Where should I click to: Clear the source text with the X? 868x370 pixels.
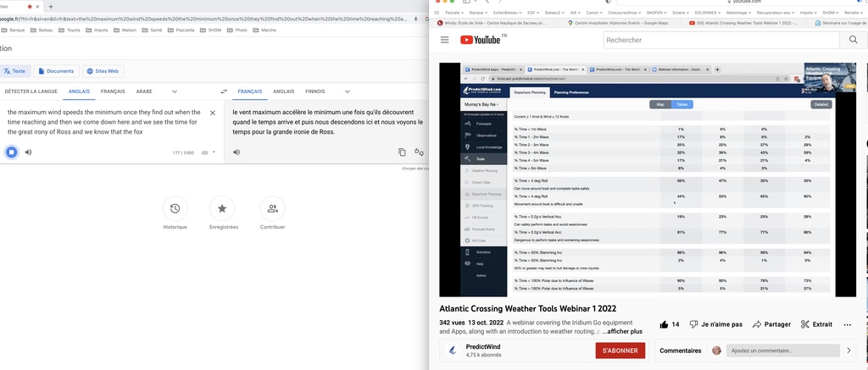pos(213,113)
